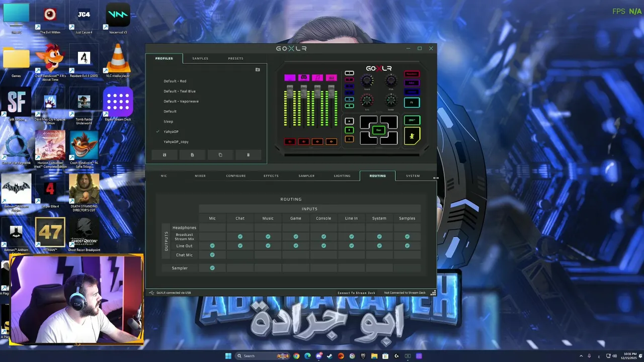Uncheck Broadcast Stream Mix routing for Chat
644x362 pixels.
240,236
